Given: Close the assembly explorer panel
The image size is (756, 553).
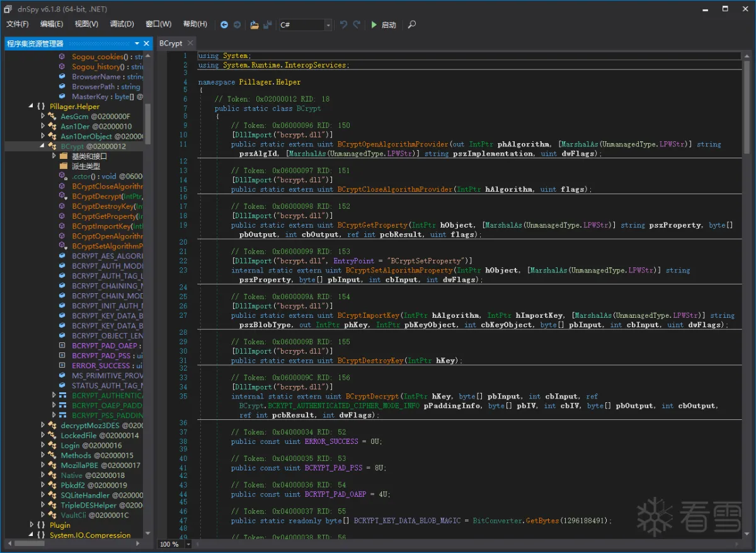Looking at the screenshot, I should (147, 44).
